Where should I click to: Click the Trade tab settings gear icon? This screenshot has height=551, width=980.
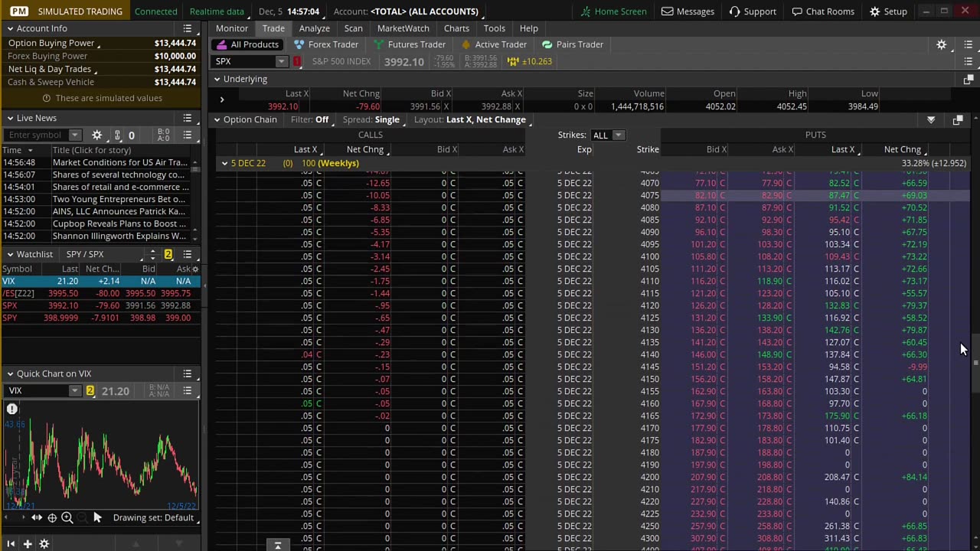pos(942,44)
